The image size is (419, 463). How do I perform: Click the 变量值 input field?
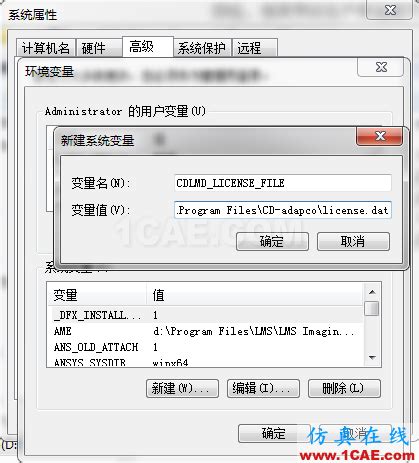coord(283,210)
